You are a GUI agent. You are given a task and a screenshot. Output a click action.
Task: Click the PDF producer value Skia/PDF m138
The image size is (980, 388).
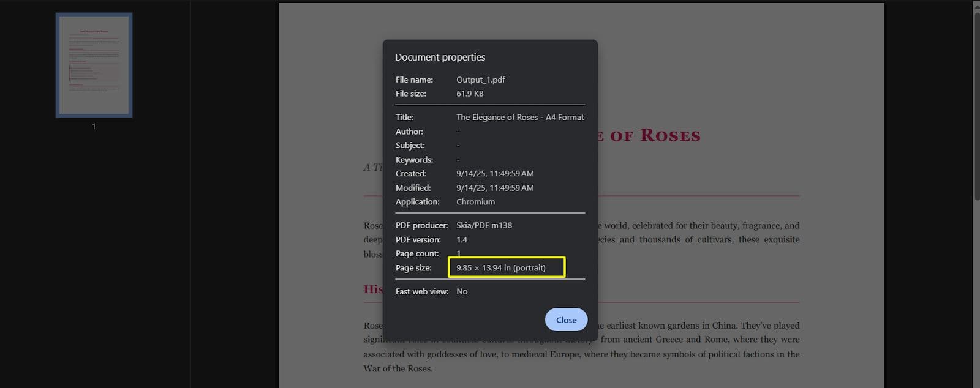pyautogui.click(x=484, y=225)
